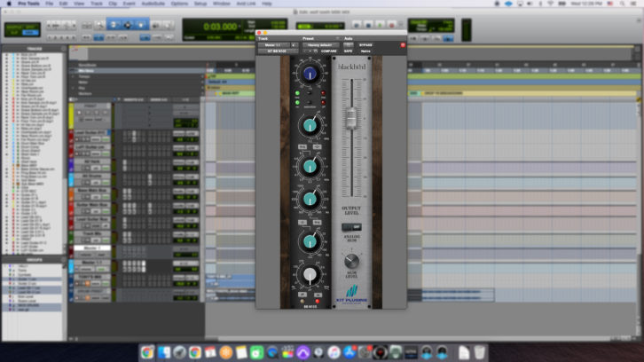
Task: Open Finder from the dock
Action: [x=163, y=352]
